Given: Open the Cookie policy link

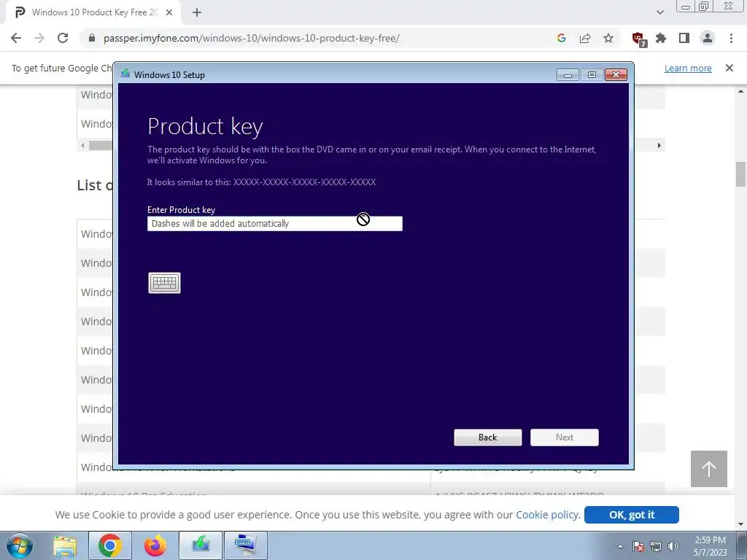Looking at the screenshot, I should point(548,515).
